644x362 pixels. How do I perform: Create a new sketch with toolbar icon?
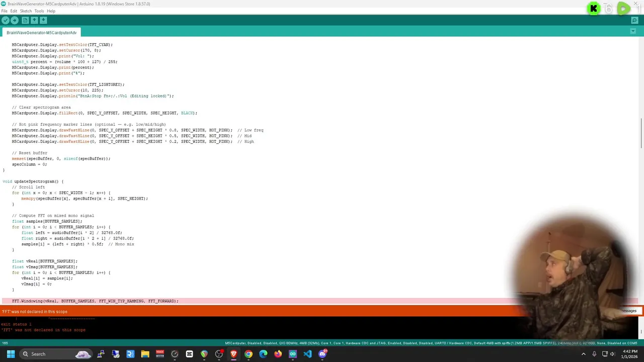tap(25, 20)
